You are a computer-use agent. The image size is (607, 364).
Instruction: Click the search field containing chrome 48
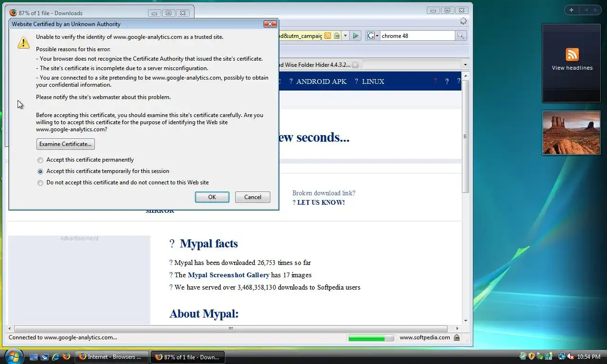(417, 36)
